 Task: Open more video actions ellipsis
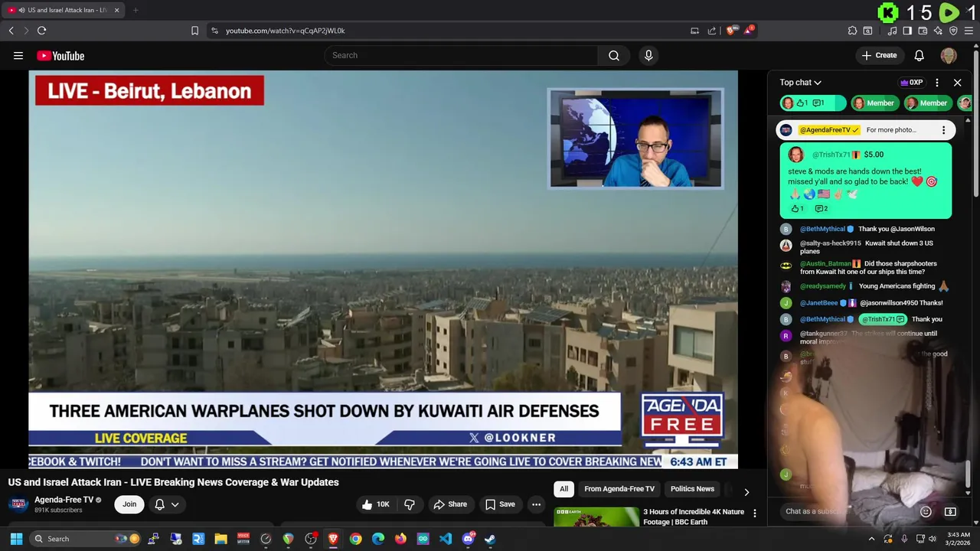pos(537,504)
